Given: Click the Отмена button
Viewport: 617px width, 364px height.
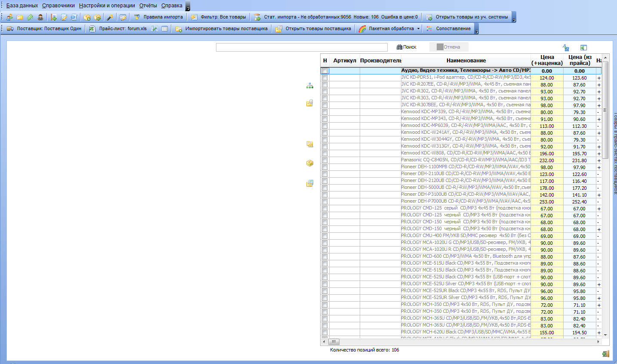Looking at the screenshot, I should coord(448,47).
